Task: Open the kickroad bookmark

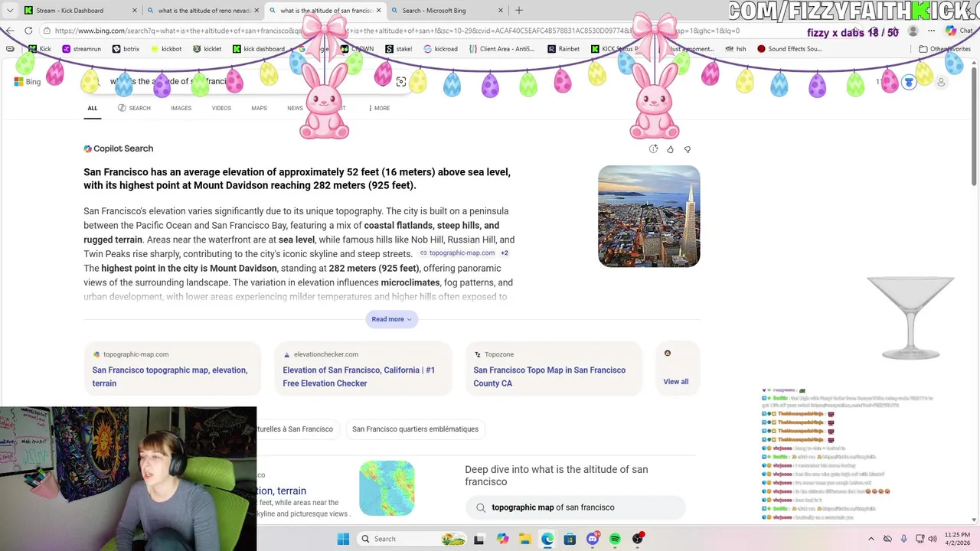Action: (x=440, y=49)
